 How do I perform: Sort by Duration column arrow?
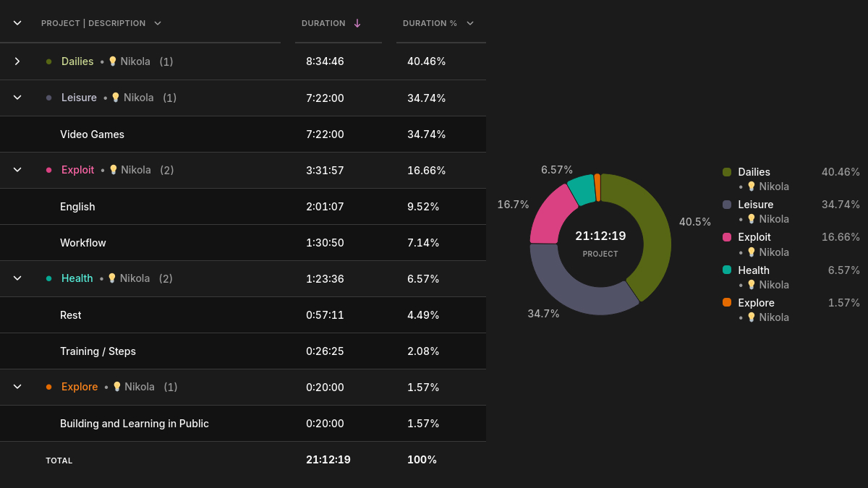[357, 23]
